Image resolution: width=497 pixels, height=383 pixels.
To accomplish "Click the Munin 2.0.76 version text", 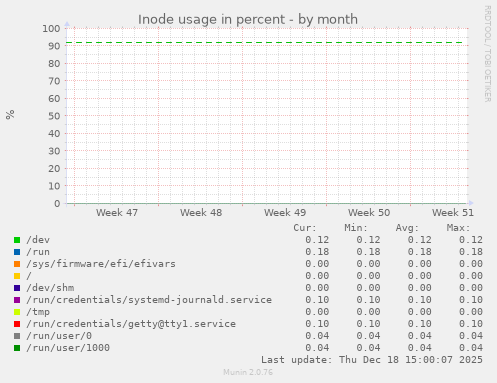I will click(x=248, y=372).
